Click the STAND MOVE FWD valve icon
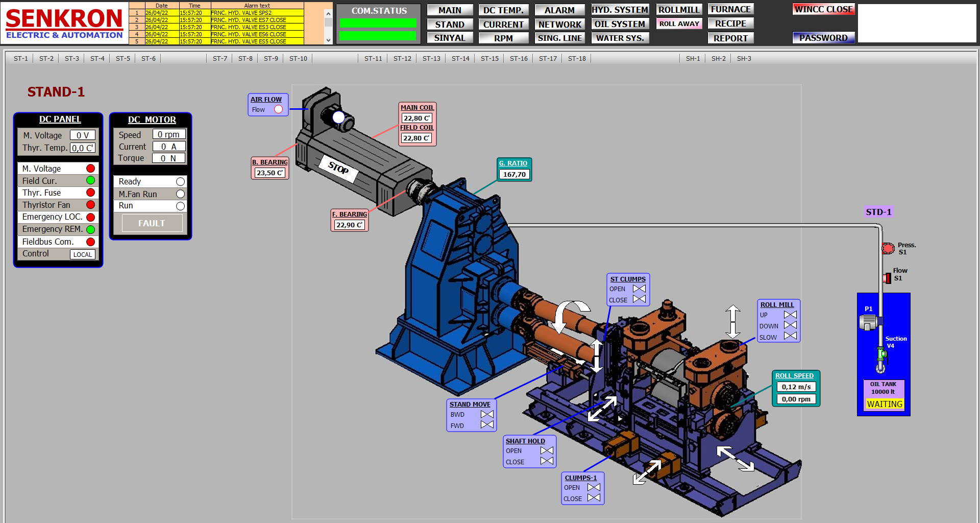 [487, 424]
